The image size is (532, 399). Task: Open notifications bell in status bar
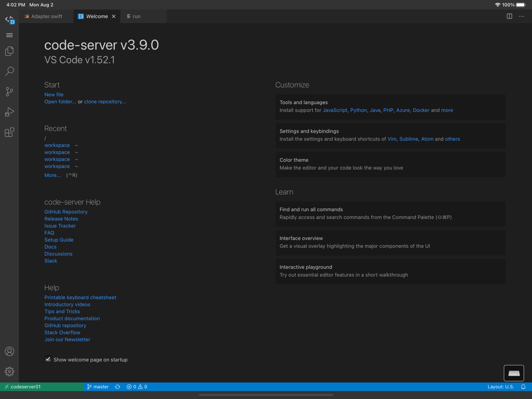(523, 387)
